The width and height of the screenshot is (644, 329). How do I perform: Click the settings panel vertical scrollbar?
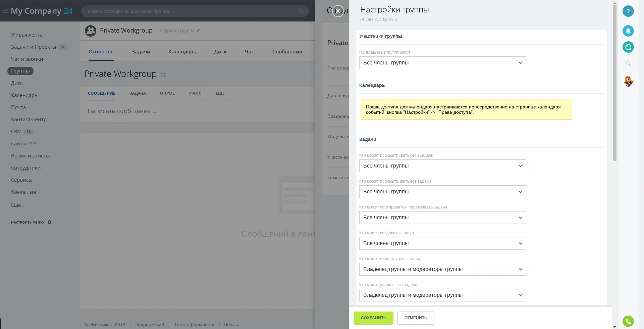[x=614, y=84]
